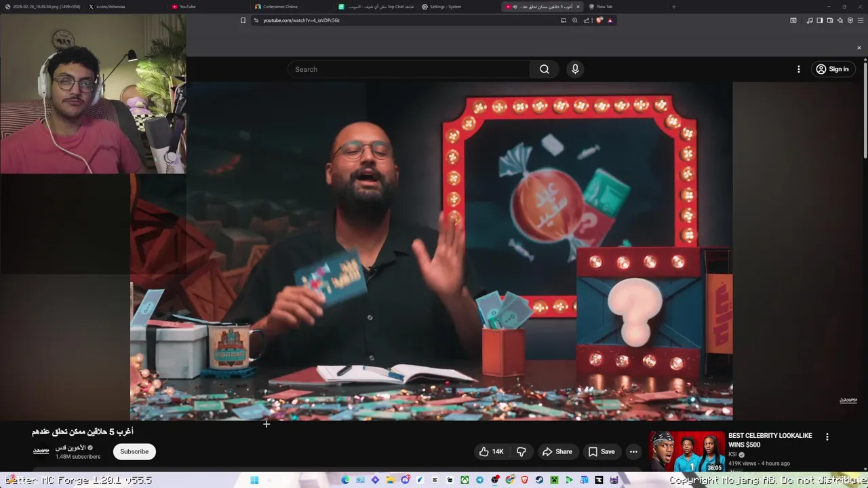This screenshot has width=868, height=488.
Task: Open Steam from taskbar
Action: pyautogui.click(x=539, y=481)
